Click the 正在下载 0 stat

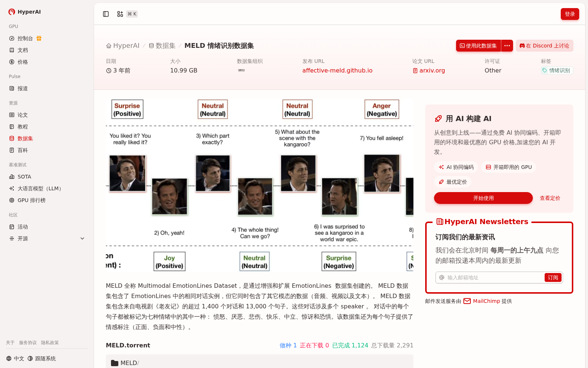point(315,345)
